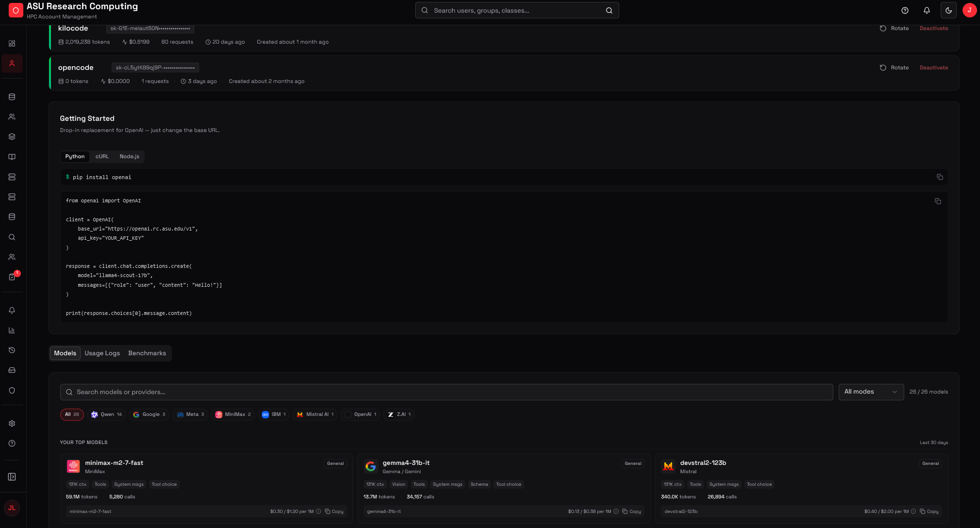Open the Benchmarks tab
The height and width of the screenshot is (528, 980).
point(147,353)
